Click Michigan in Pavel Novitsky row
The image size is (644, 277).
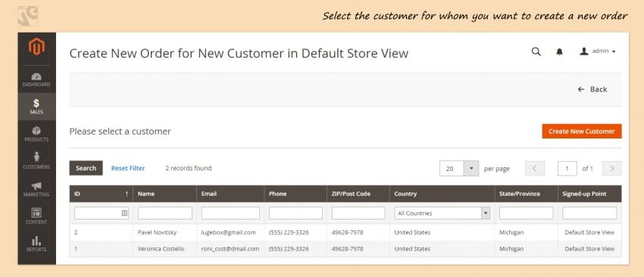[511, 232]
